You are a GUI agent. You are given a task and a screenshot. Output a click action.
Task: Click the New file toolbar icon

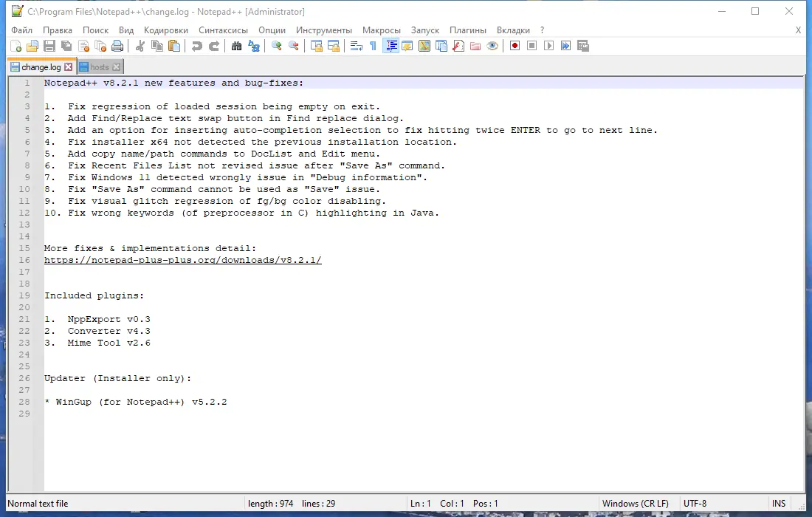click(x=16, y=46)
